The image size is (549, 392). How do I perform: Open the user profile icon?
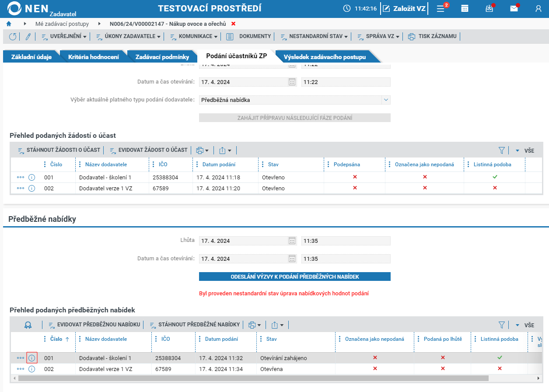click(539, 8)
